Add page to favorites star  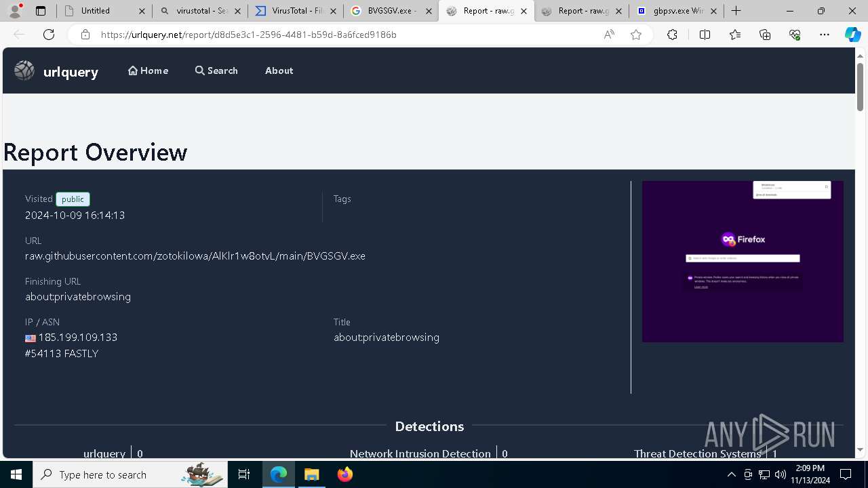click(x=636, y=35)
